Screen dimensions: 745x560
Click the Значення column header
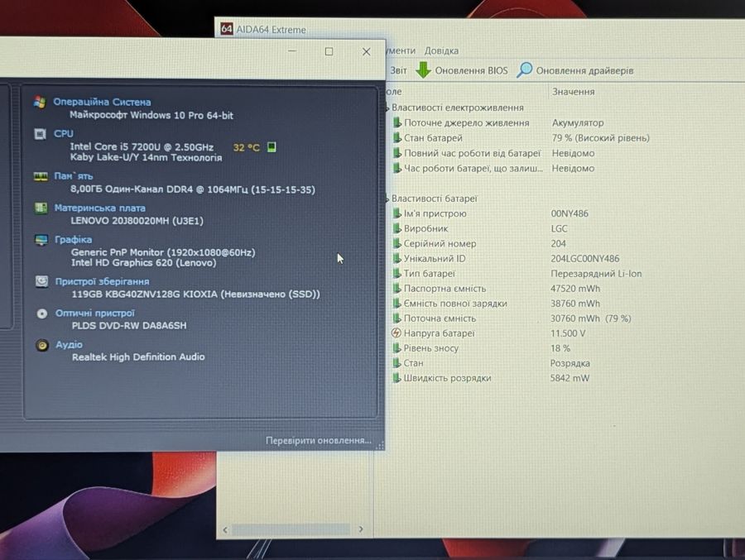coord(573,92)
